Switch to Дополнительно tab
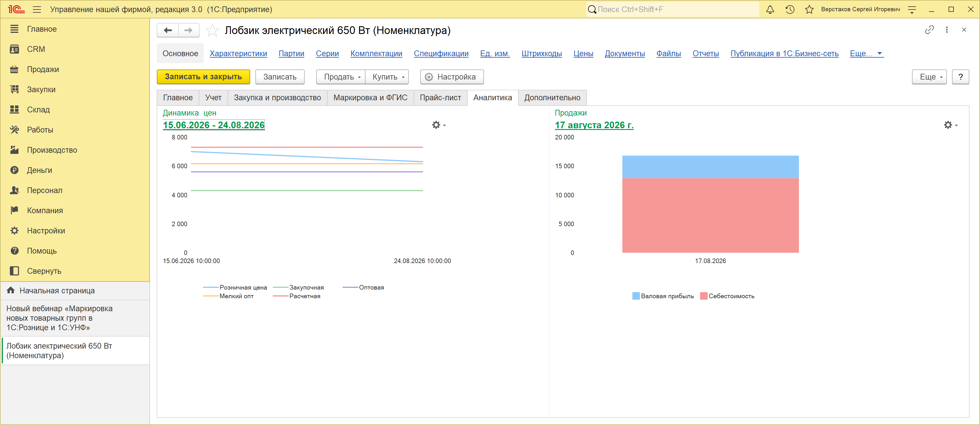 coord(552,98)
